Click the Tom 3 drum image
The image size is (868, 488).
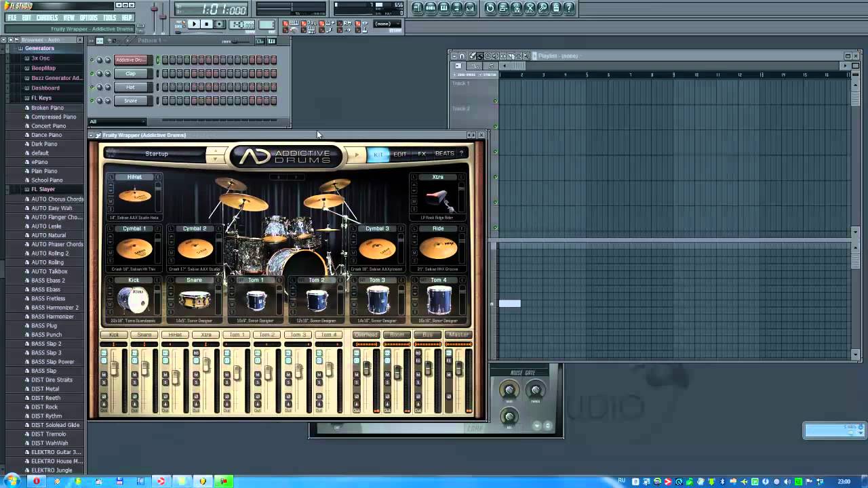coord(378,300)
